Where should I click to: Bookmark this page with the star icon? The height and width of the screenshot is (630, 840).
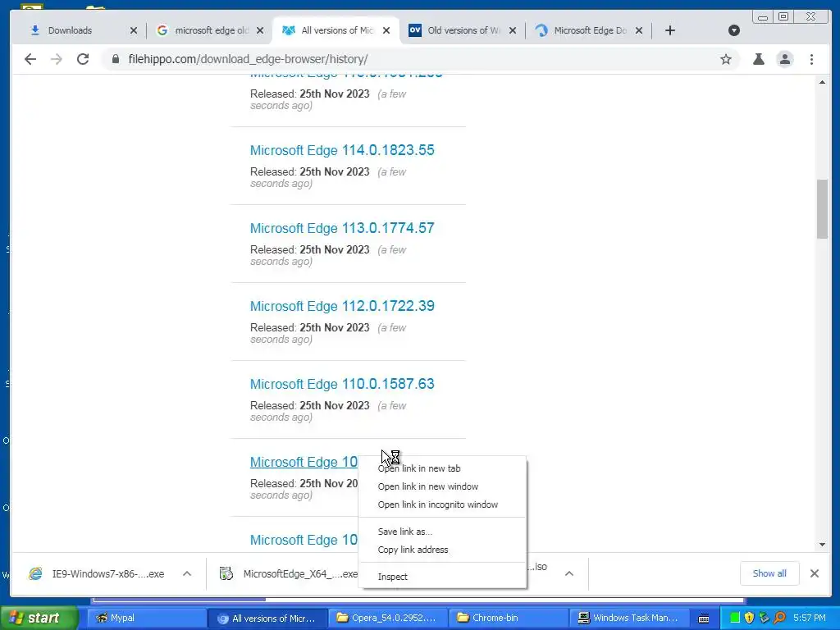click(x=726, y=59)
